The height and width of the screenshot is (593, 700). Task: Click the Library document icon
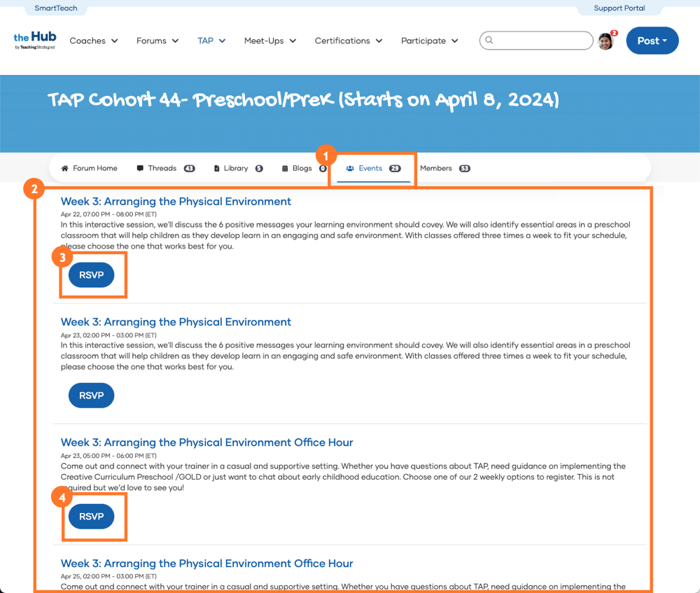(217, 169)
